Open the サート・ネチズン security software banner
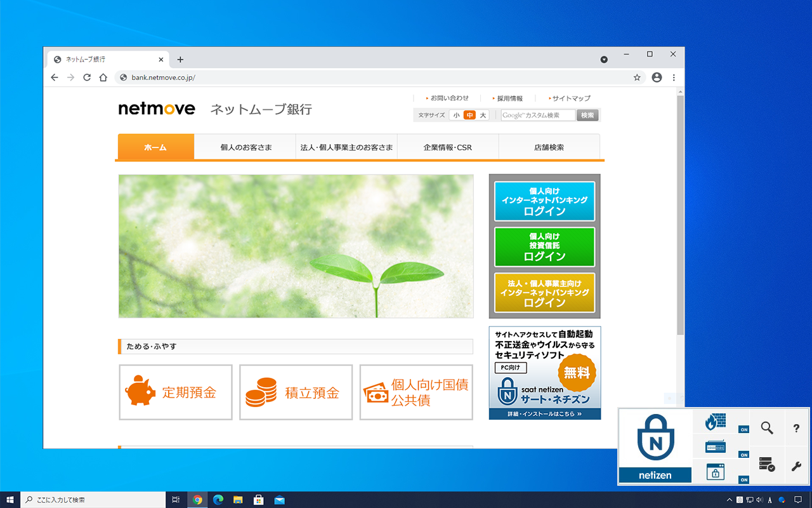The width and height of the screenshot is (812, 508). click(544, 373)
